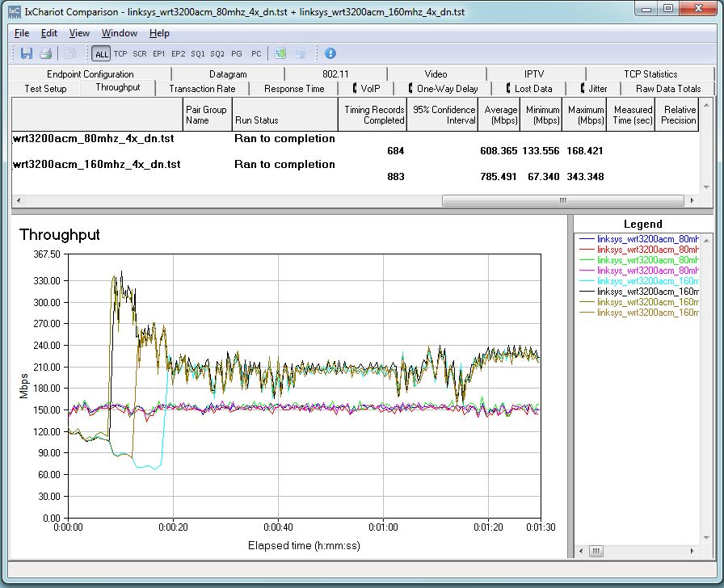The width and height of the screenshot is (724, 588).
Task: Open the Window menu
Action: (120, 33)
